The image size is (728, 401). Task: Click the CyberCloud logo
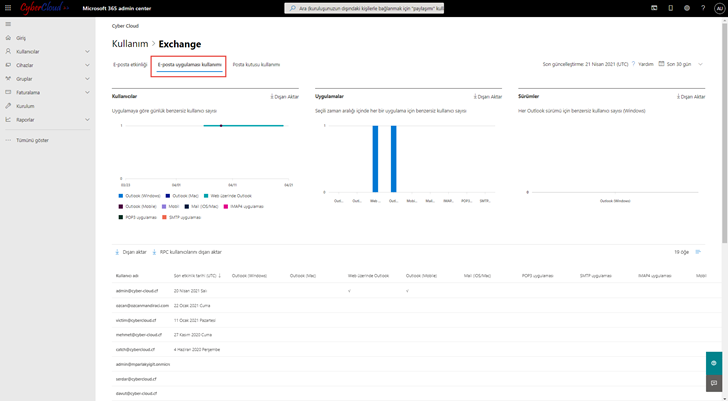tap(45, 8)
